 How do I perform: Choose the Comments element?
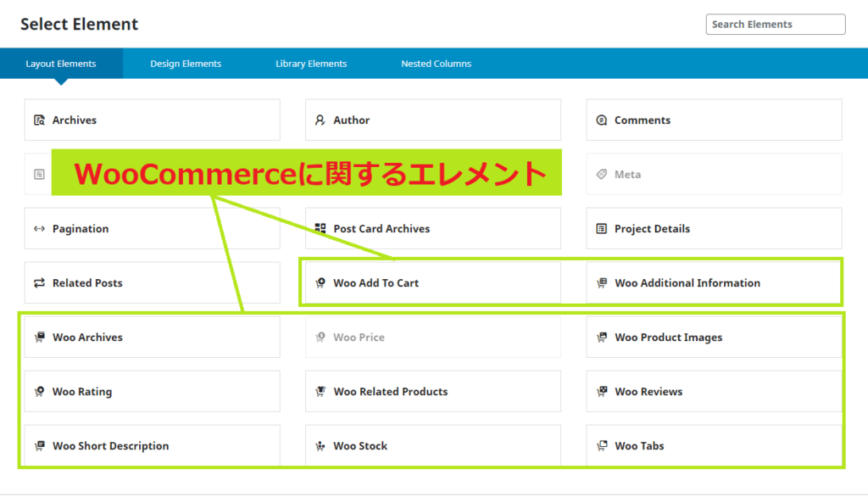[x=714, y=120]
